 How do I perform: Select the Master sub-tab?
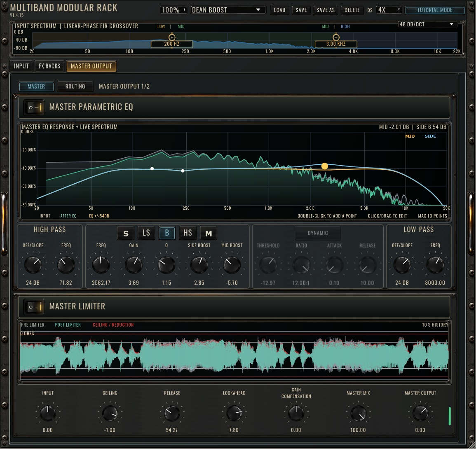tap(36, 87)
